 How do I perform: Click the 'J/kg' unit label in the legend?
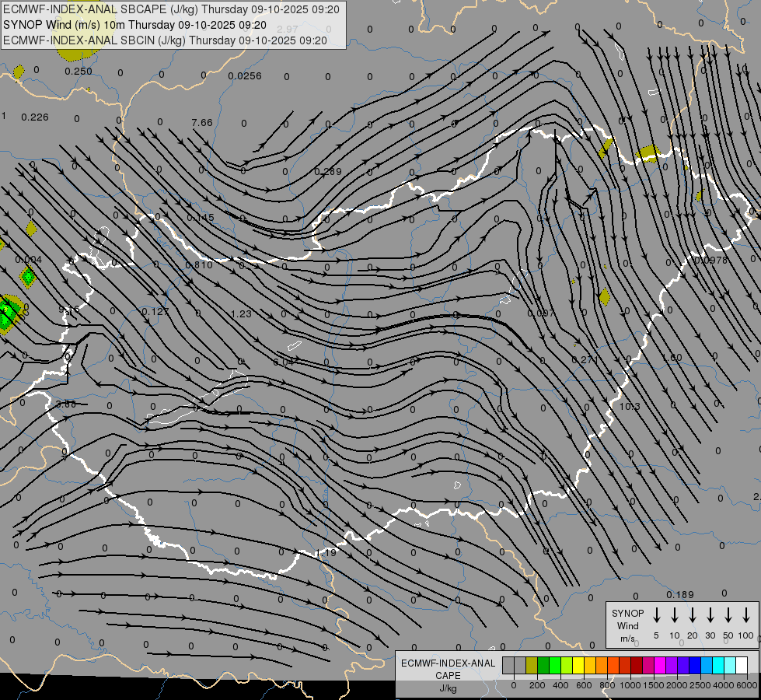(448, 688)
